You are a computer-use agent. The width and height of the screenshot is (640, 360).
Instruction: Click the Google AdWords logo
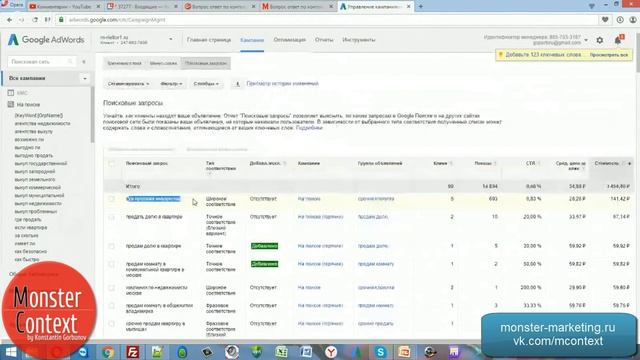46,40
